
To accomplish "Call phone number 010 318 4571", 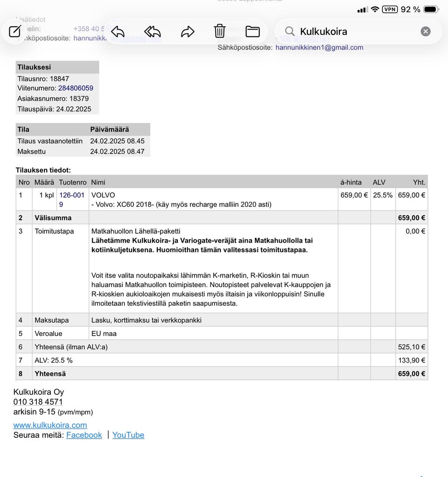I will click(38, 402).
